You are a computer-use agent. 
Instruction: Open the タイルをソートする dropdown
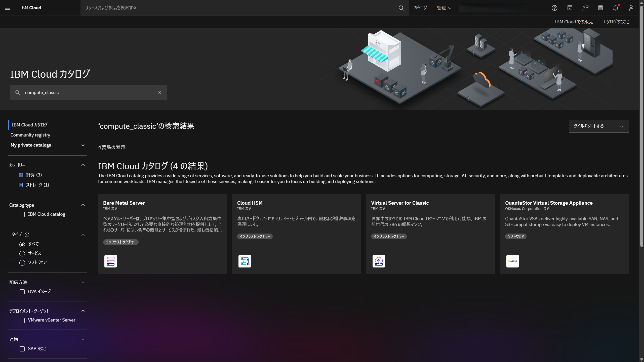click(598, 126)
